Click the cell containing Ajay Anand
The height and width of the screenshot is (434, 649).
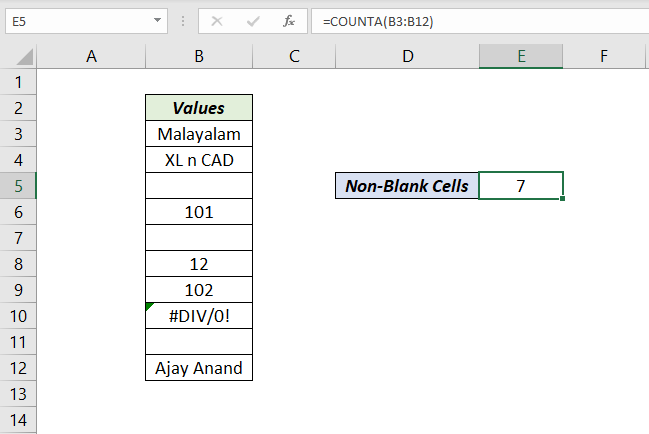(199, 367)
